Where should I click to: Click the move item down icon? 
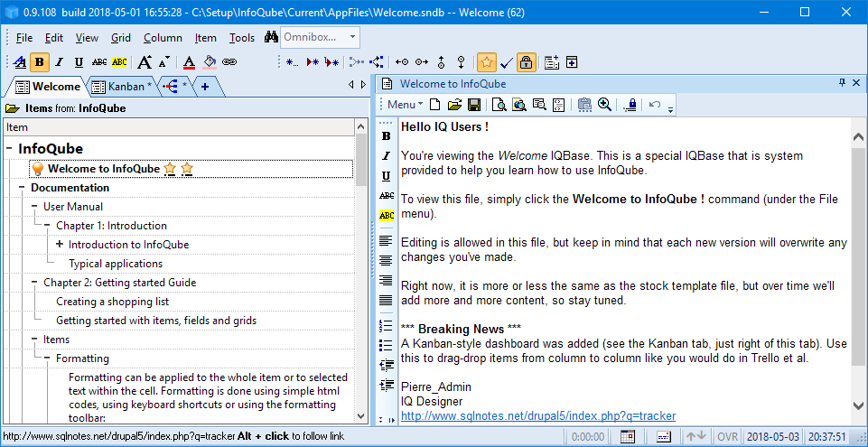coord(460,62)
